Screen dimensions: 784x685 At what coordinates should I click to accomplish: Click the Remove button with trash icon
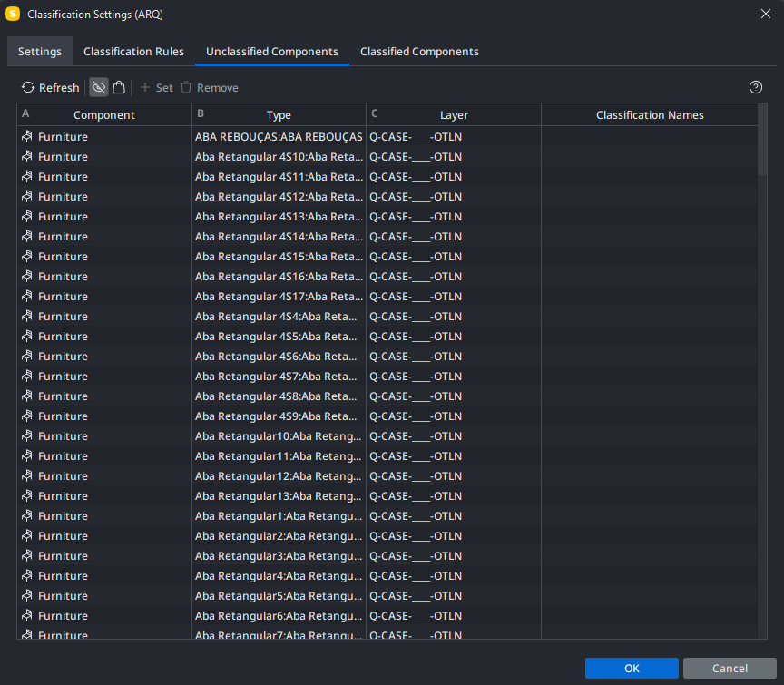210,87
